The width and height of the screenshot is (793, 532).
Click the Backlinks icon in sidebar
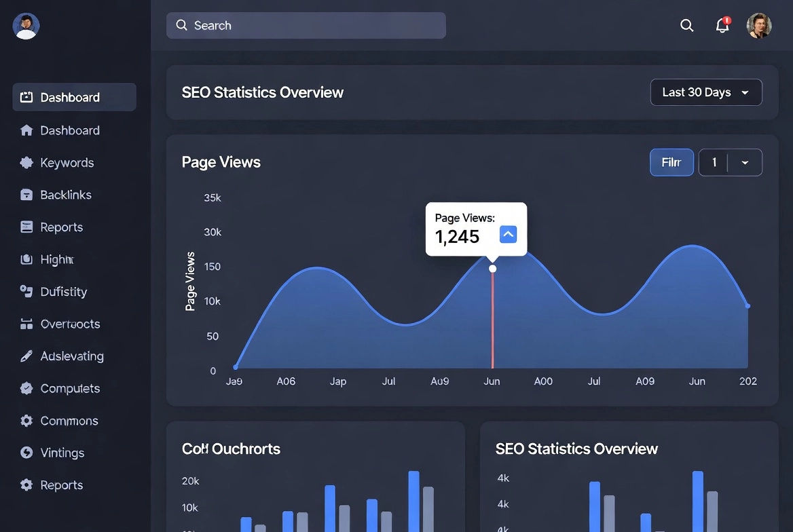tap(26, 195)
